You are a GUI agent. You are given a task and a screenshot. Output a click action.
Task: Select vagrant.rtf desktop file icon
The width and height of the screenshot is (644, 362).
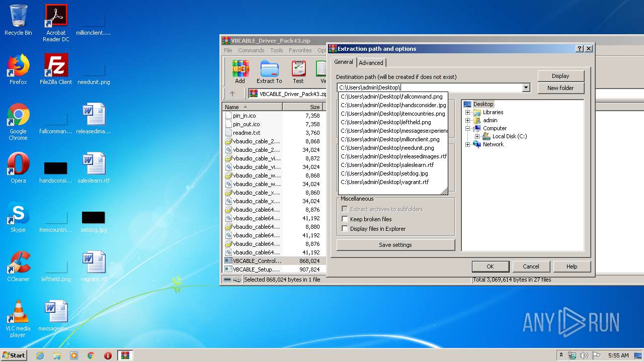click(94, 266)
